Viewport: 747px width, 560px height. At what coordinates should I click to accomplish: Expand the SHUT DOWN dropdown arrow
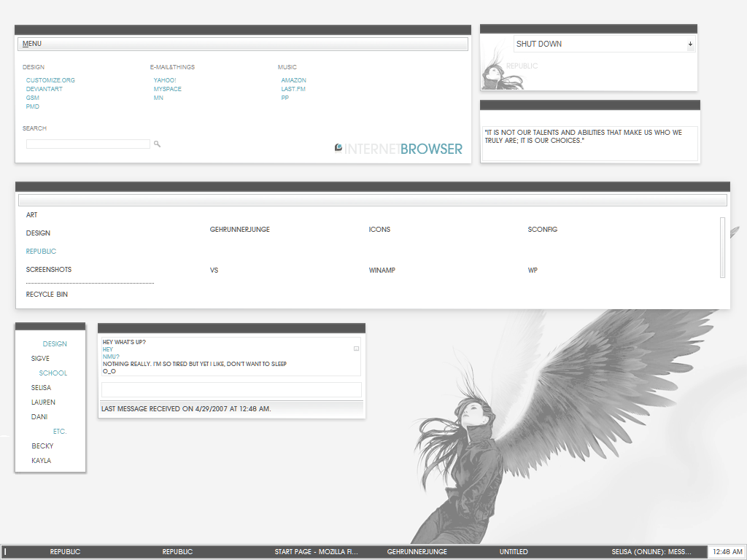(x=690, y=44)
